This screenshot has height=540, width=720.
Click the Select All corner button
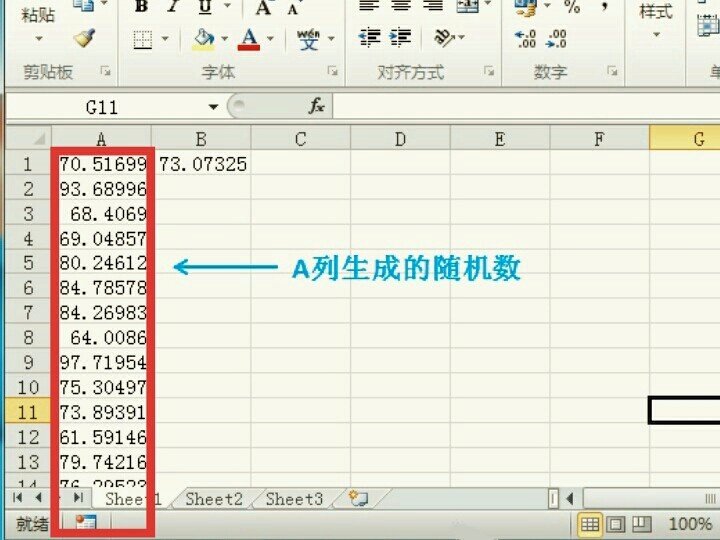click(x=28, y=138)
